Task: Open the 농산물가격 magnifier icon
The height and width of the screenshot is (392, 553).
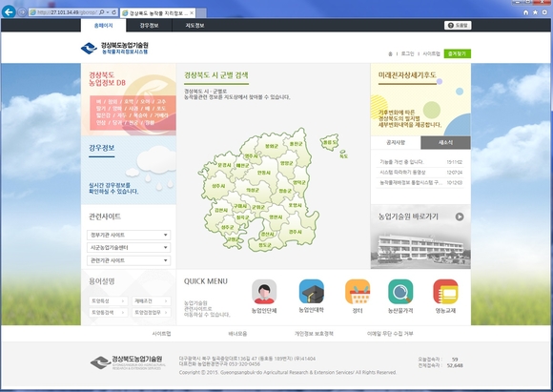Action: (400, 292)
